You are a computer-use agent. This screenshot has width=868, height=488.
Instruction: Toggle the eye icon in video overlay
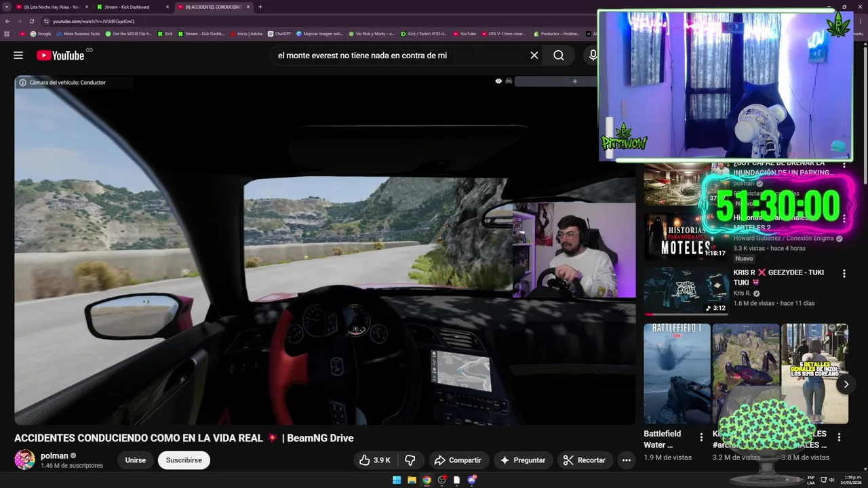point(498,81)
